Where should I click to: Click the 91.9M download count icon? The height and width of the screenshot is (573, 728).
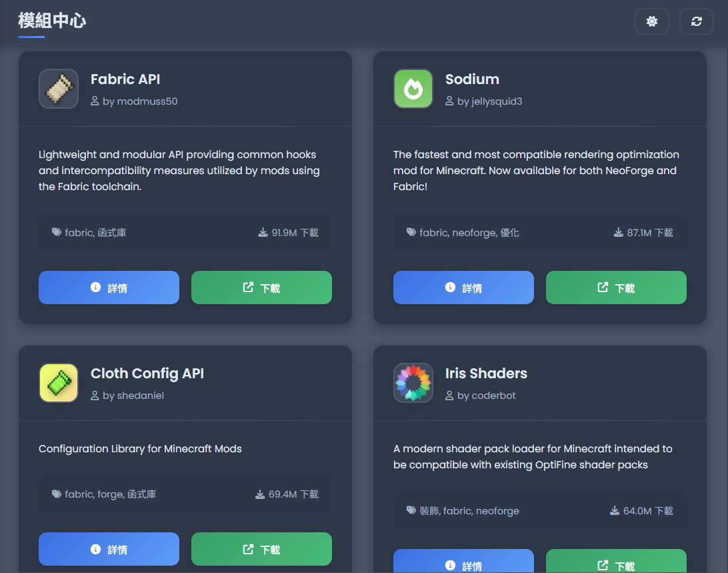coord(263,232)
